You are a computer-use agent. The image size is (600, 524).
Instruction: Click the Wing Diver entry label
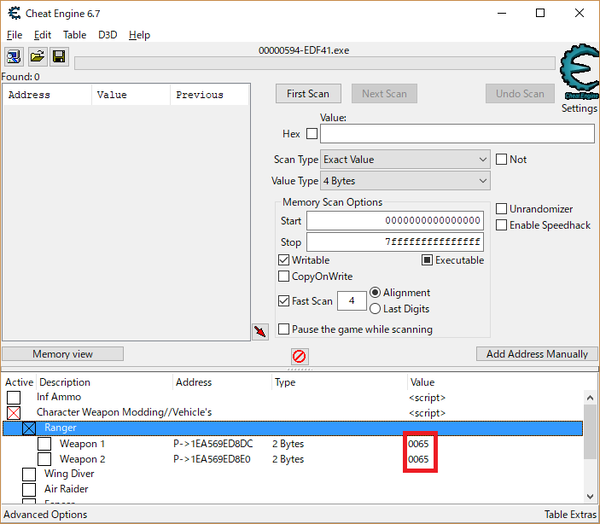pos(69,473)
